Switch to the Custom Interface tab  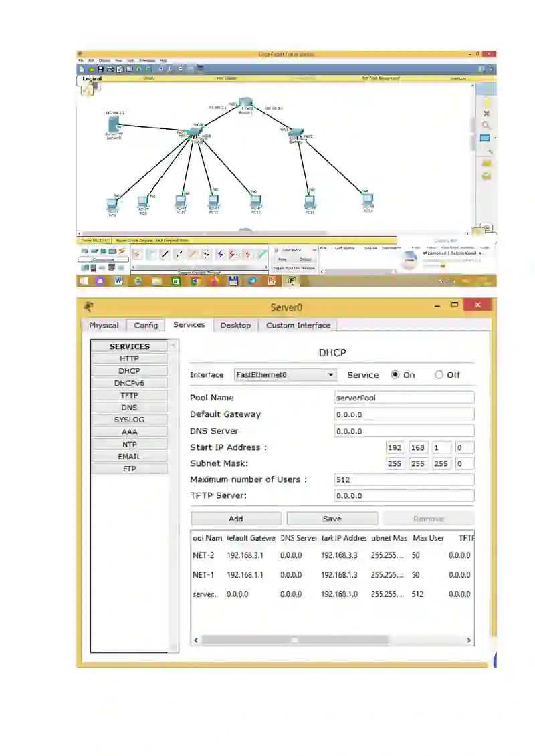coord(298,326)
